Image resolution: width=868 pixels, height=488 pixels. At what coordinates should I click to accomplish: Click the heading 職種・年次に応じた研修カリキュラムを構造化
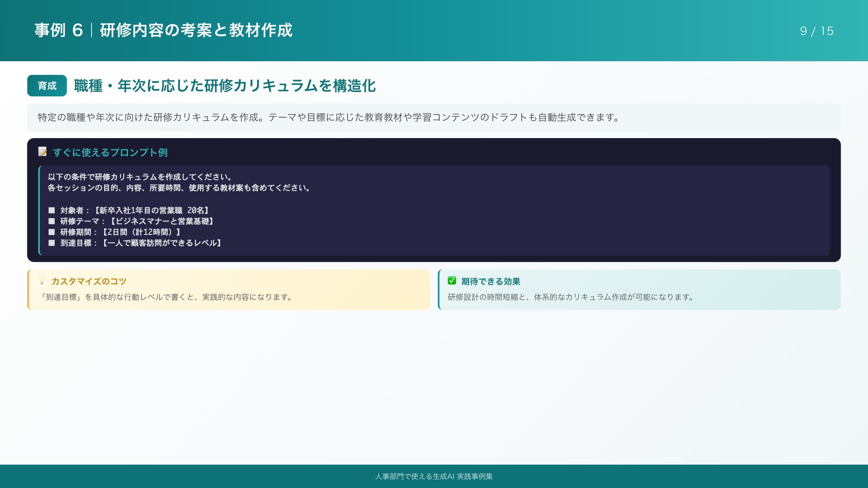pyautogui.click(x=225, y=86)
